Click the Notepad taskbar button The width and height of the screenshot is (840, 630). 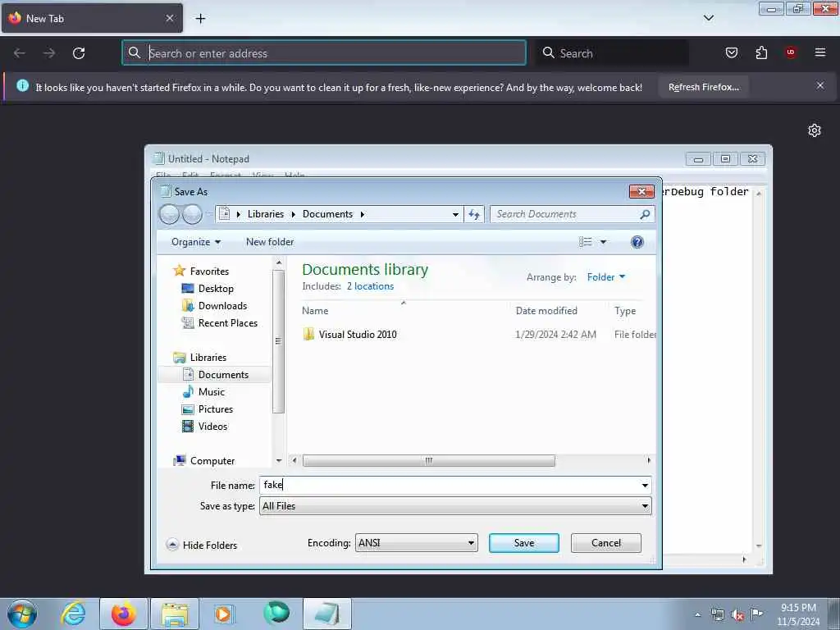(327, 614)
